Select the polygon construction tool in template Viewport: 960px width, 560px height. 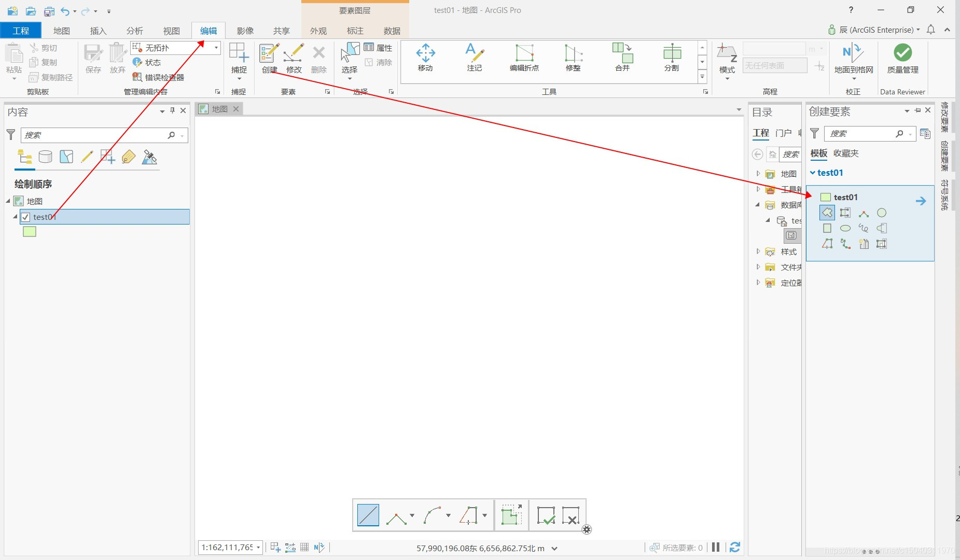point(827,213)
